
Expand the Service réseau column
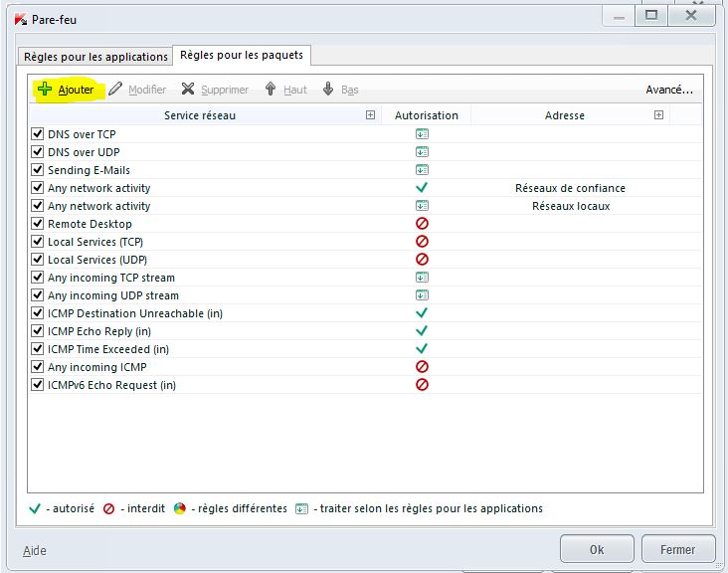(x=370, y=115)
